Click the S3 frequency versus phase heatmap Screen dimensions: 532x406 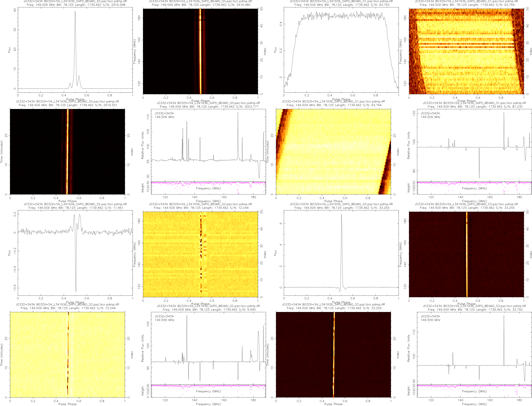[466, 254]
